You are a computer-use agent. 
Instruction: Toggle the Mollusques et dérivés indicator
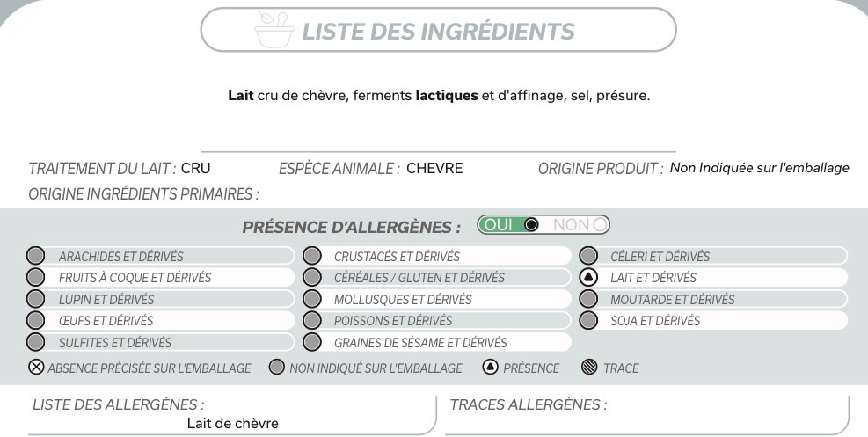(312, 299)
